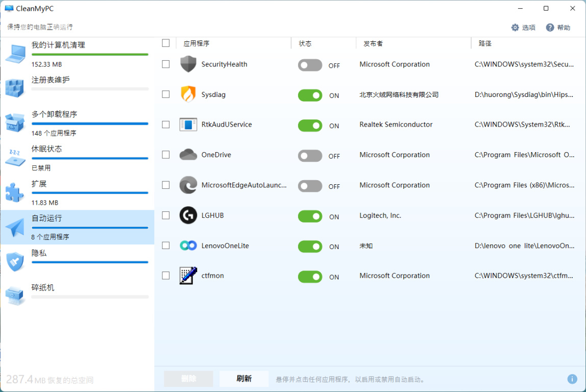
Task: Click the multi uninstaller box icon
Action: click(x=15, y=123)
